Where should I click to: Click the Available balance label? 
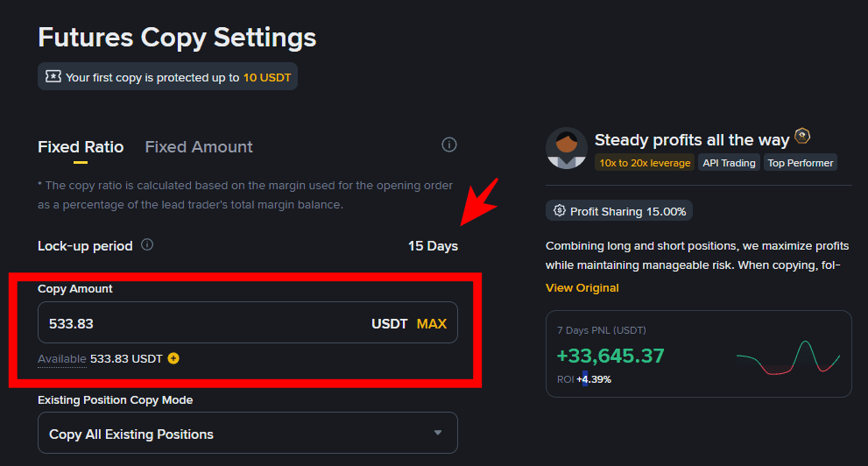tap(62, 359)
